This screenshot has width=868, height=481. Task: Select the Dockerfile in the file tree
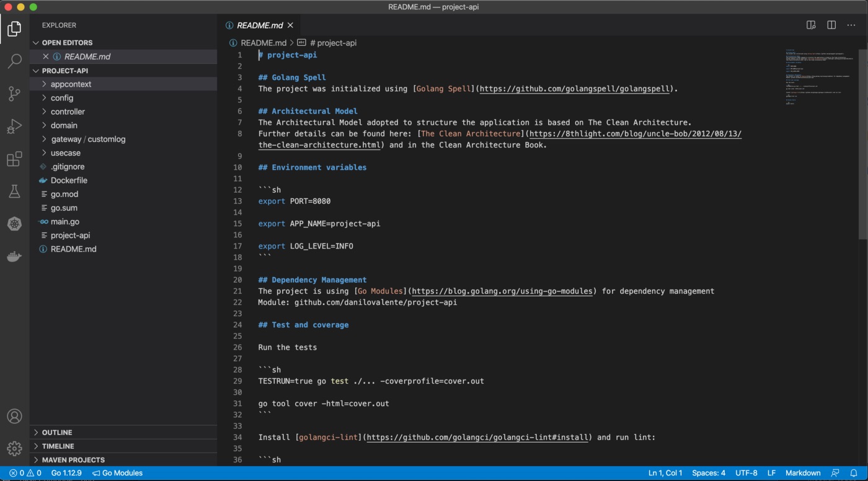point(69,180)
